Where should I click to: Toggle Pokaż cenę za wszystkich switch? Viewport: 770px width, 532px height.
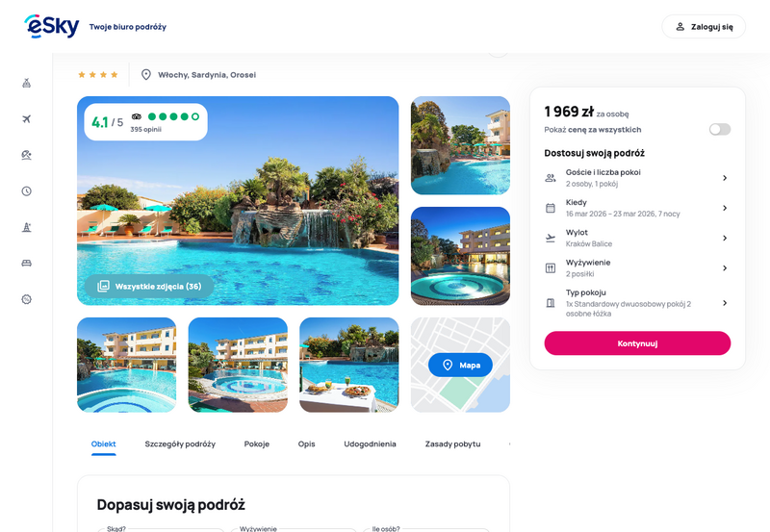(x=719, y=129)
